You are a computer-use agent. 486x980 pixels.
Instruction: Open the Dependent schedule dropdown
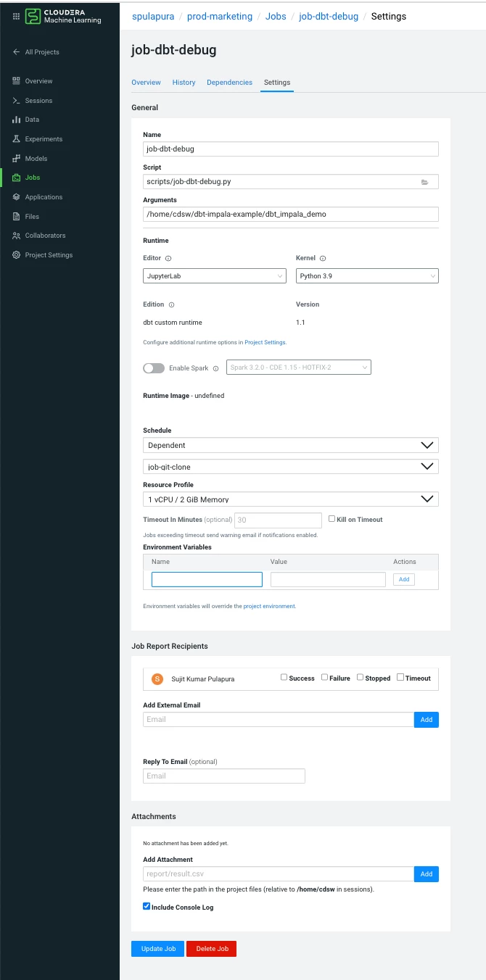[x=291, y=445]
